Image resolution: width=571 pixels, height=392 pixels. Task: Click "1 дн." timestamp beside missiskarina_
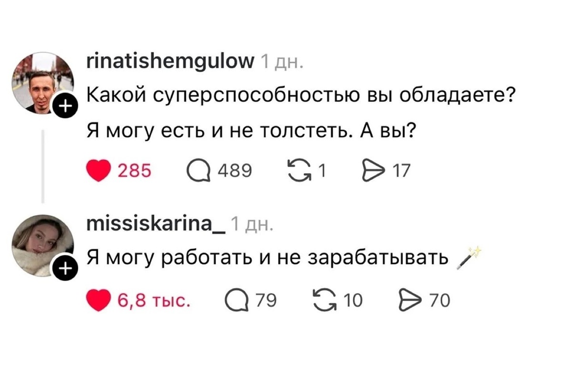(252, 224)
